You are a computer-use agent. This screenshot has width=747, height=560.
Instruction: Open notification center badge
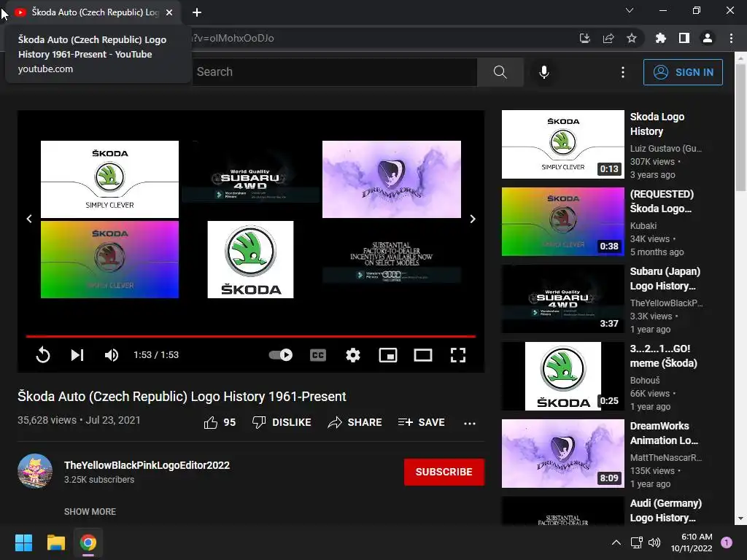(x=727, y=542)
